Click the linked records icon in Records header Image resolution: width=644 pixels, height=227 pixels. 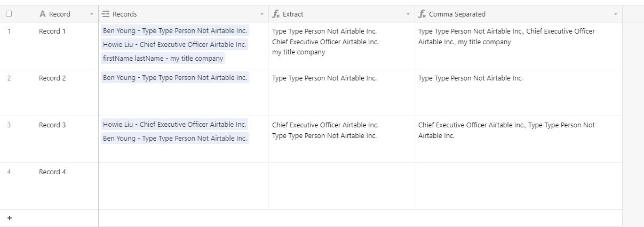[106, 14]
